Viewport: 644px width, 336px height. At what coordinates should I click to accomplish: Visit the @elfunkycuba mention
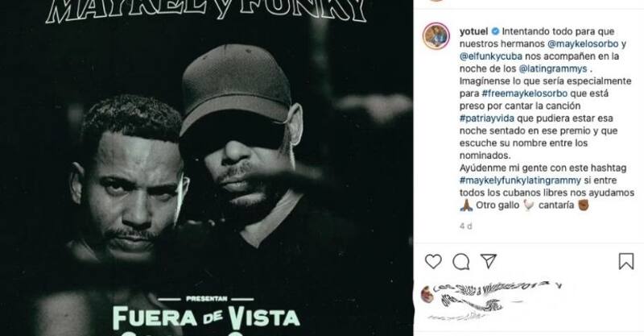click(490, 56)
